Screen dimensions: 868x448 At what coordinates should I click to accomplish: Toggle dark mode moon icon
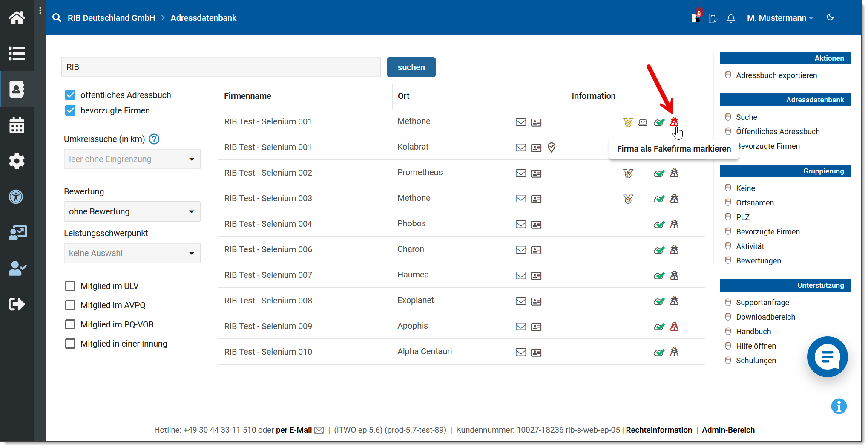tap(830, 17)
